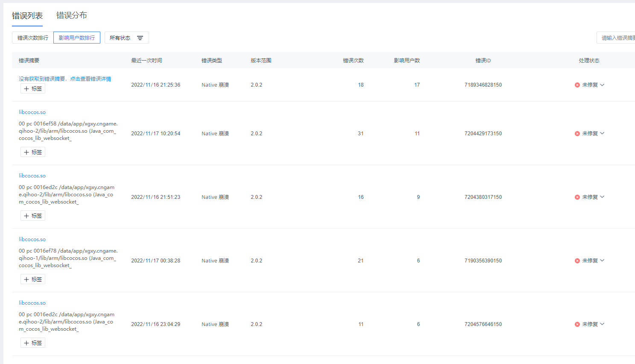
Task: Open libcocos.so link dated 2022/11/17 10:20:54
Action: [32, 112]
